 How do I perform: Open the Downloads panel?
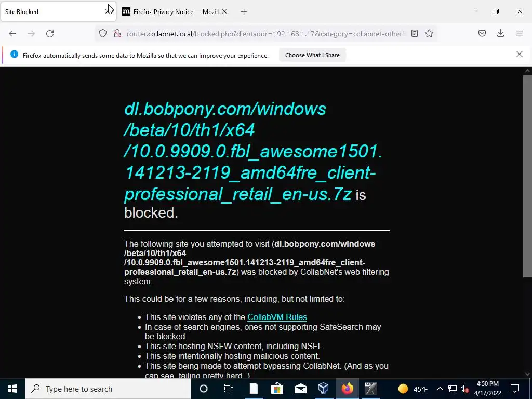tap(500, 33)
